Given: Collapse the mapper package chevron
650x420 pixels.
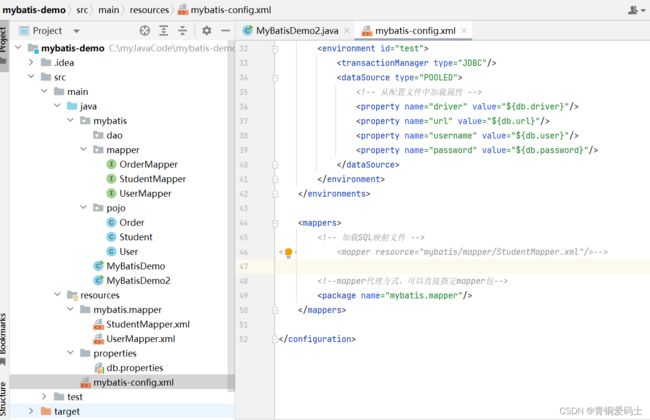Looking at the screenshot, I should point(84,149).
